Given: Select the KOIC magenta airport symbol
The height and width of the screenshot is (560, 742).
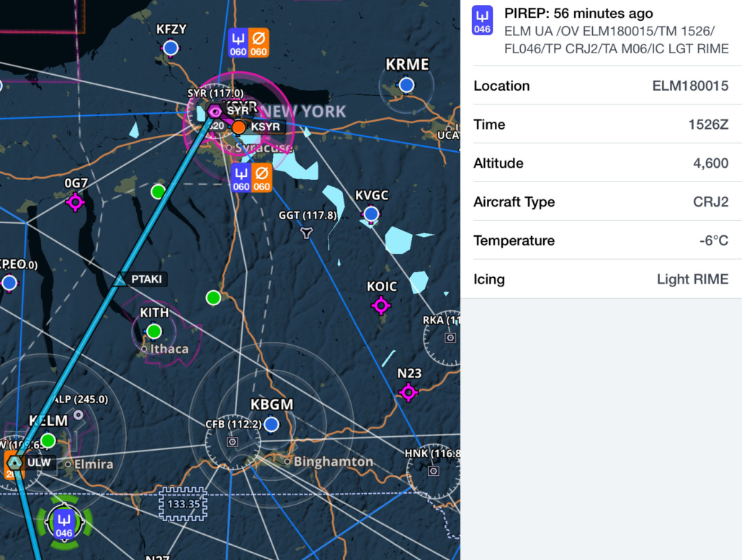Looking at the screenshot, I should [381, 305].
